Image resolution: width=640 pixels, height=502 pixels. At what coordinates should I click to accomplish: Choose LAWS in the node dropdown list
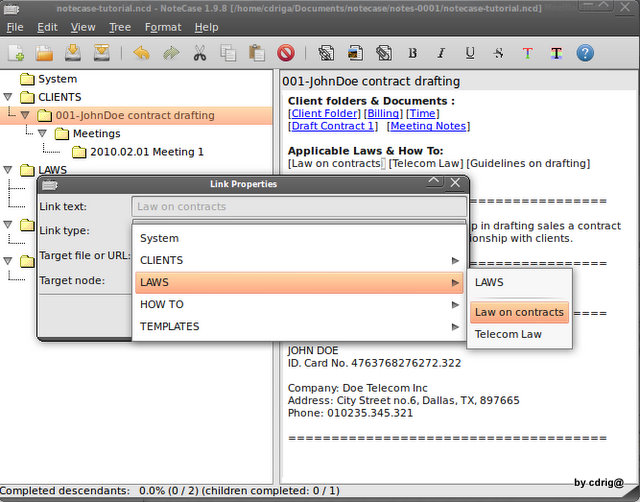click(x=299, y=282)
